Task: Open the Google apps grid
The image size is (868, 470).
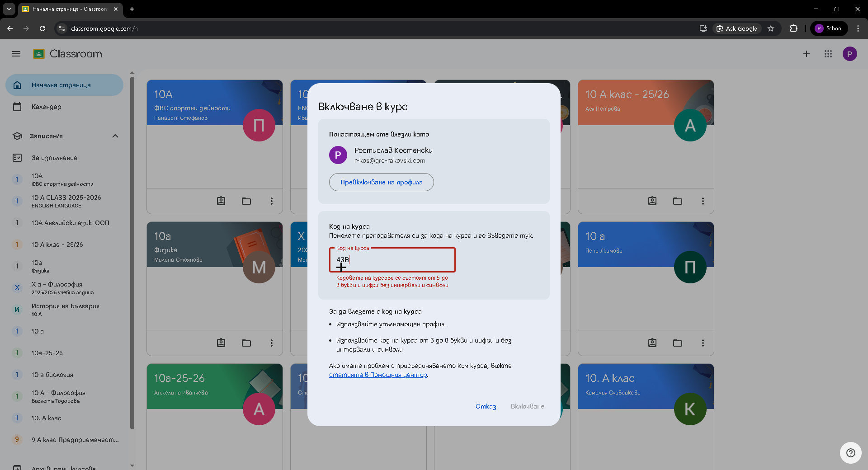Action: coord(828,54)
